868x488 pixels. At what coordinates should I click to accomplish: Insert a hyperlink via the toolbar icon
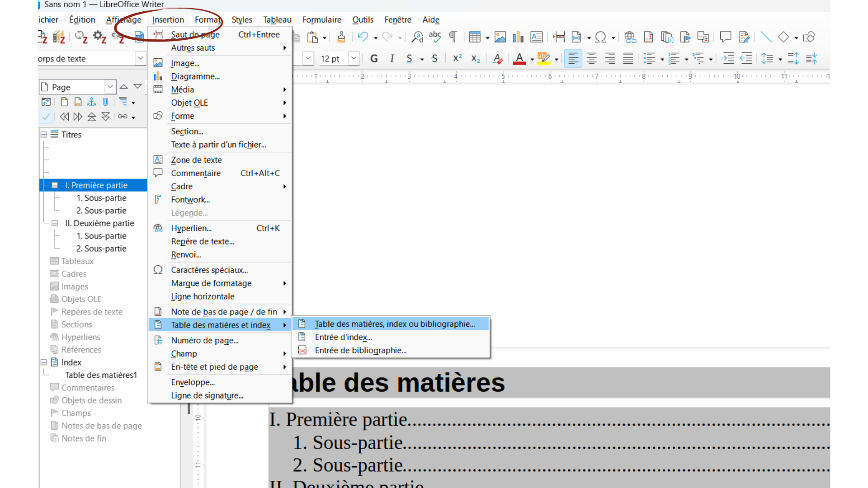[x=630, y=37]
